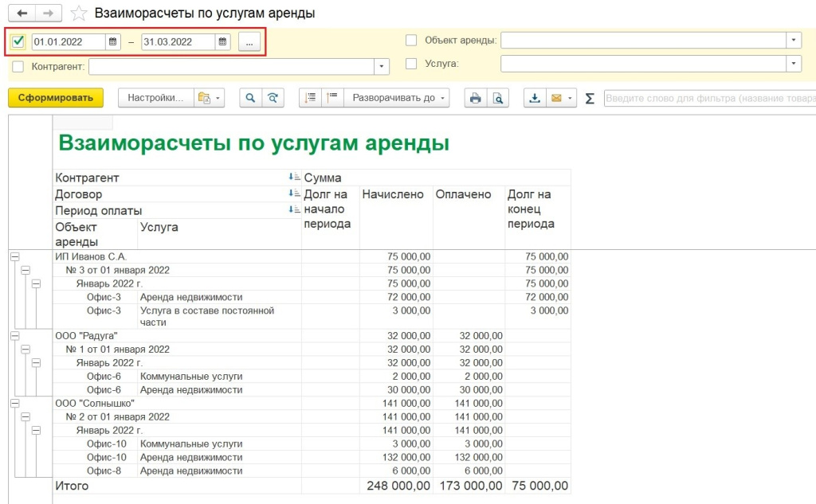This screenshot has width=816, height=504.
Task: Click the filter word search field
Action: tap(709, 98)
